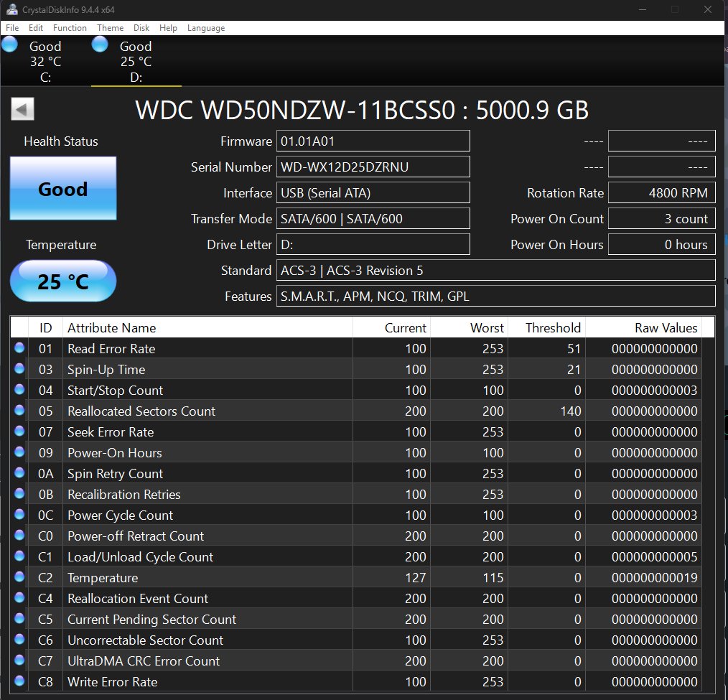Switch to the C: drive tab showing 32 °C
This screenshot has height=700, width=728.
[45, 61]
